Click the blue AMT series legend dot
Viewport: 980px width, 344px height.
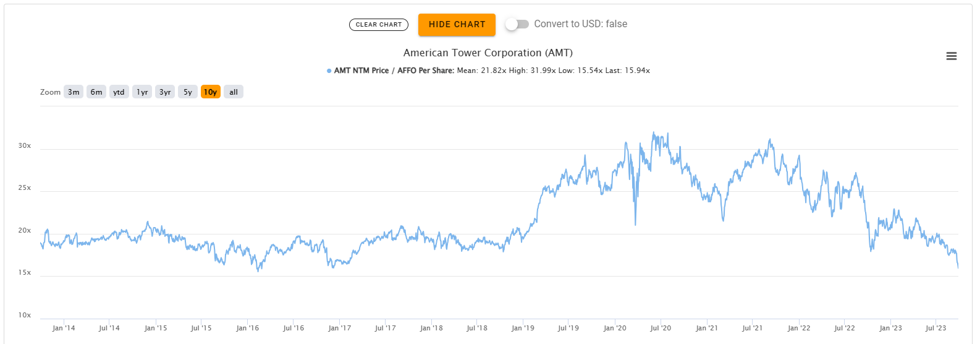point(329,71)
